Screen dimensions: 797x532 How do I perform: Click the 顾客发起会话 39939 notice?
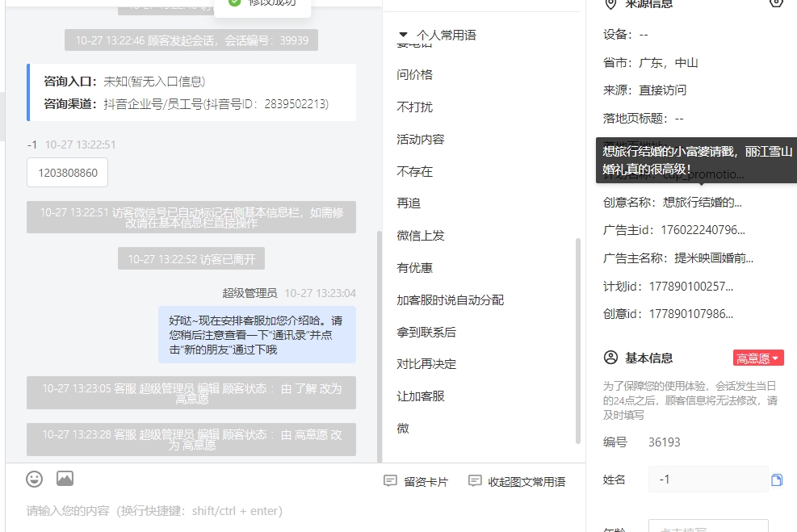point(191,40)
